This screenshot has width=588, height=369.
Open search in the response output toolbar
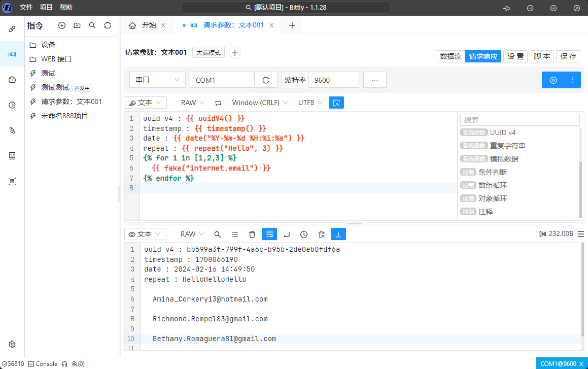218,234
